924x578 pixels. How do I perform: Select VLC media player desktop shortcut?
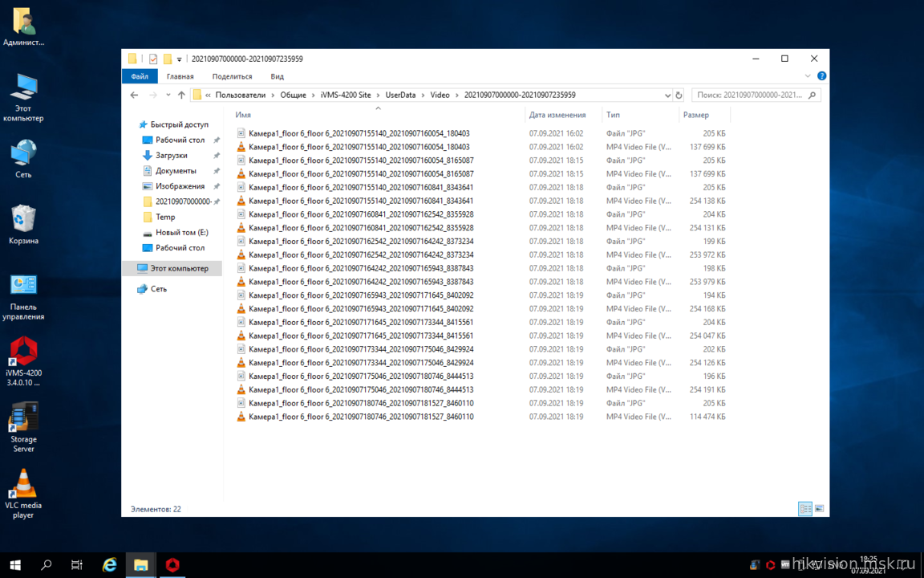(x=23, y=495)
